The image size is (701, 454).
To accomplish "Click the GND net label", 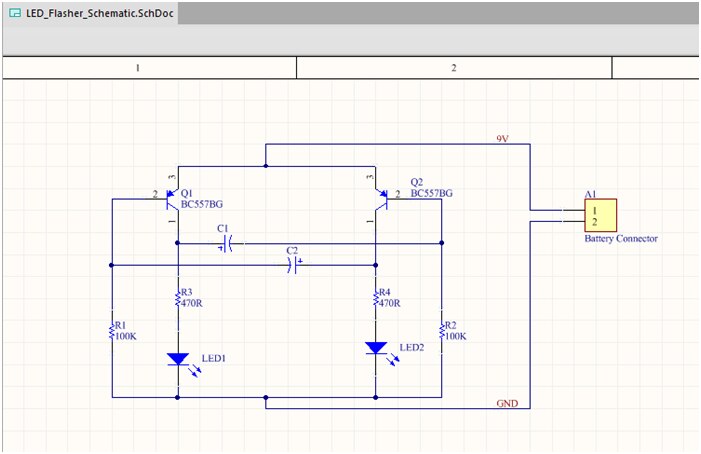I will 507,404.
